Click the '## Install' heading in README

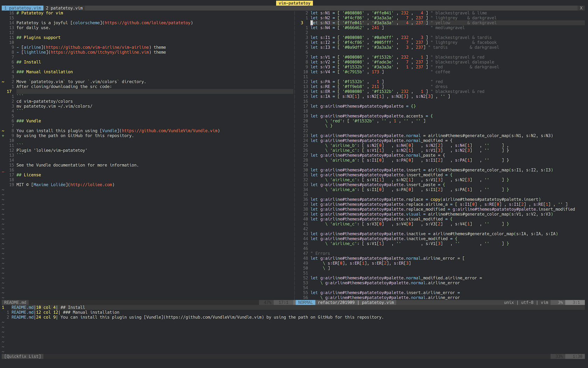tap(29, 62)
